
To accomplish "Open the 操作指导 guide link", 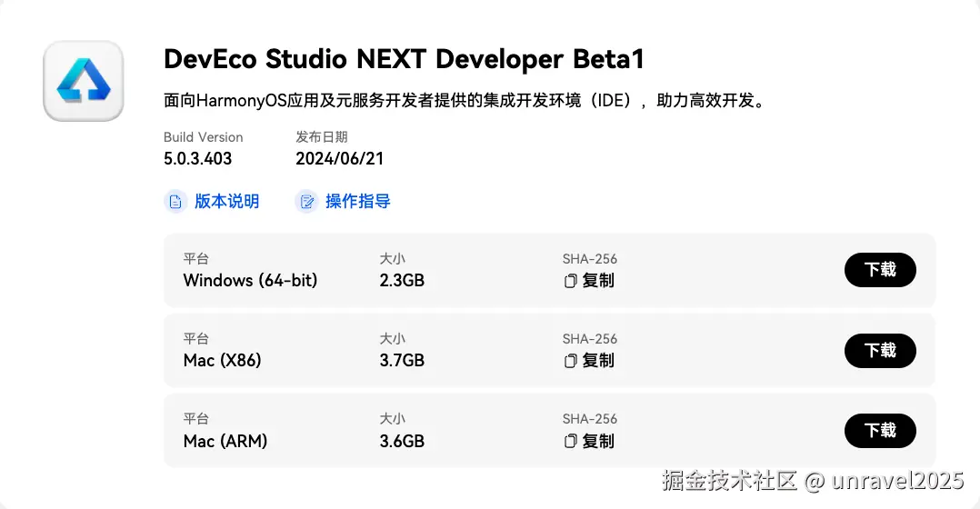I will 357,202.
